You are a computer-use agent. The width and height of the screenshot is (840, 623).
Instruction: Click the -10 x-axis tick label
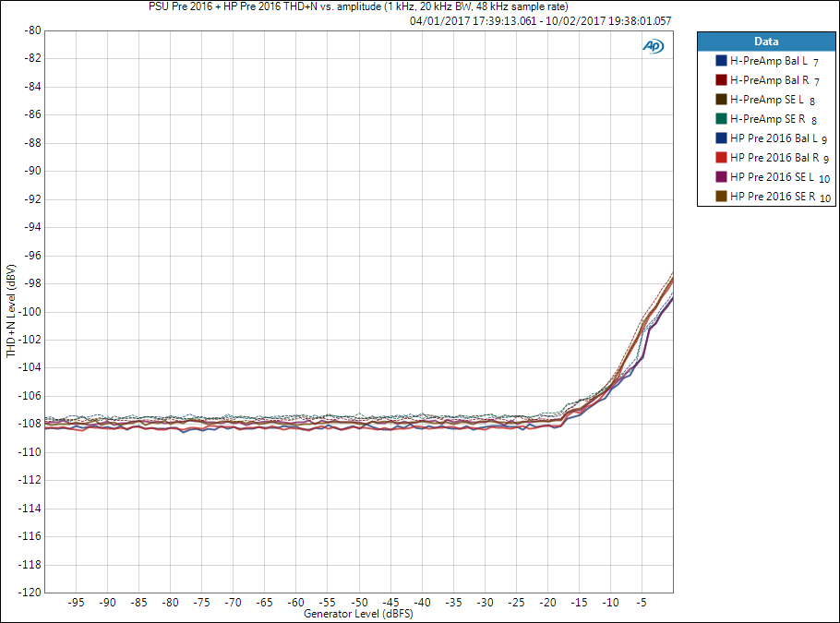pos(611,603)
